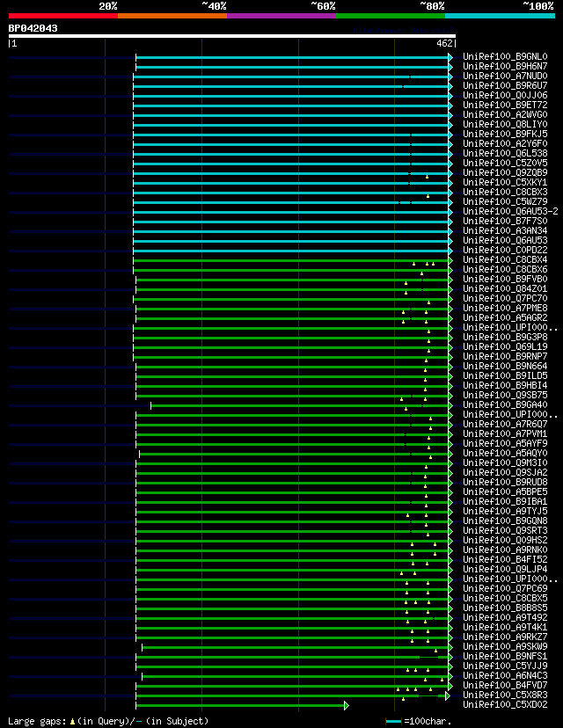Select the UniRef100_A7PME8 label
Viewport: 563px width, 728px height.
[505, 309]
